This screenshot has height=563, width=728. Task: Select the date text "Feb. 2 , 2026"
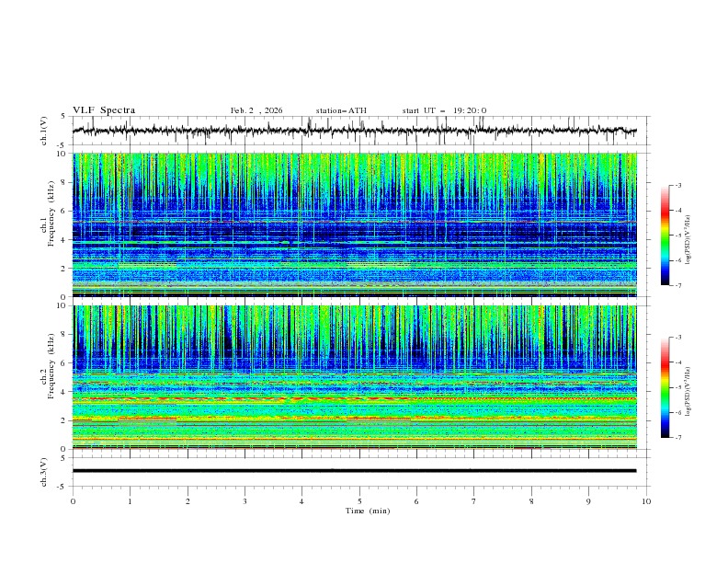pyautogui.click(x=256, y=110)
